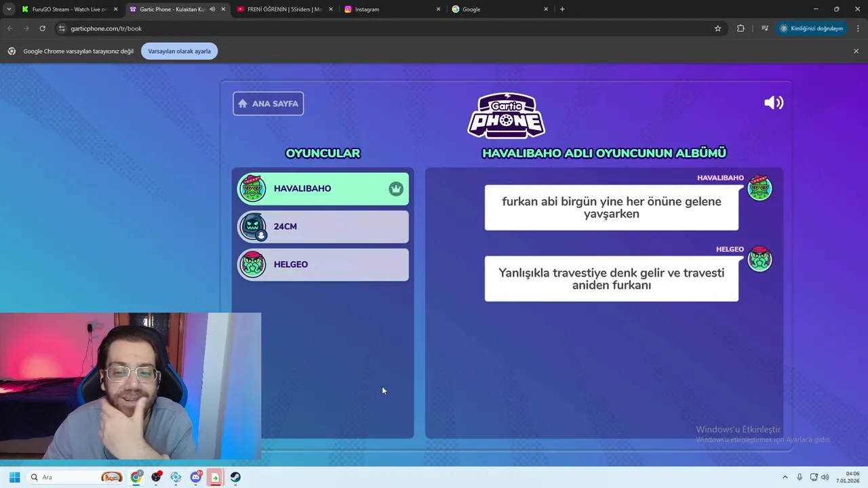Screen dimensions: 868x488
Task: Select player HELGEO in the players list
Action: [323, 264]
